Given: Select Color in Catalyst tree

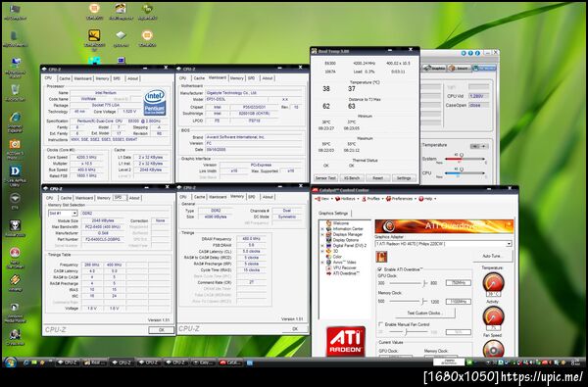Looking at the screenshot, I should coord(337,257).
